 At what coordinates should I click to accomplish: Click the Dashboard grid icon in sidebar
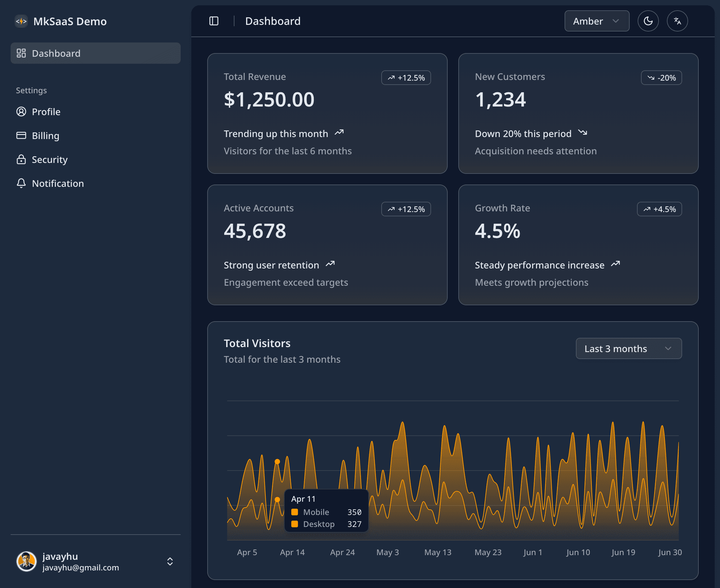(21, 53)
